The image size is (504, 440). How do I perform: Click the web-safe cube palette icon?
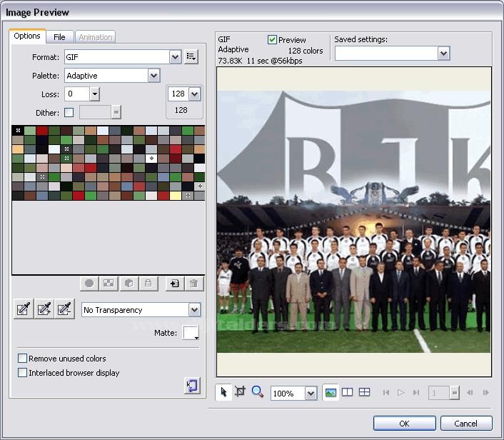tap(128, 284)
